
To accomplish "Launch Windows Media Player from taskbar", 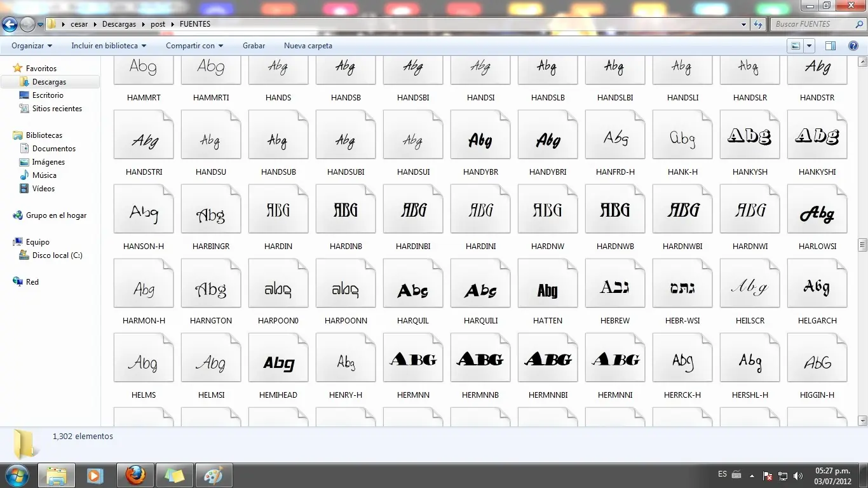I will tap(95, 475).
